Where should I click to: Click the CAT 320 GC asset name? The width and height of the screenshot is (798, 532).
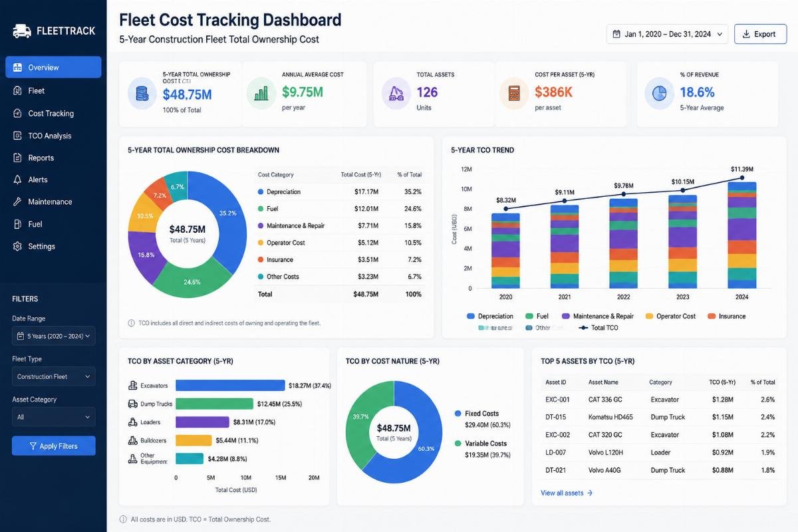pos(605,435)
